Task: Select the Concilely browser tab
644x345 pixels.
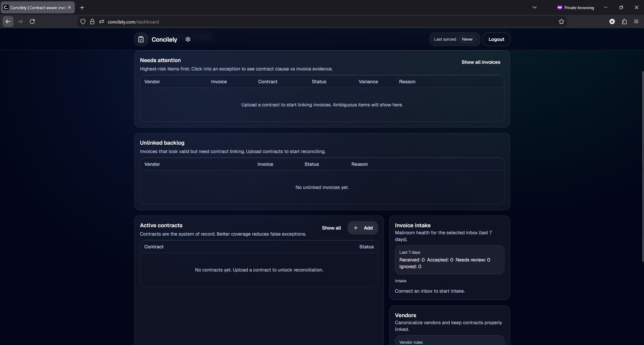Action: point(35,7)
